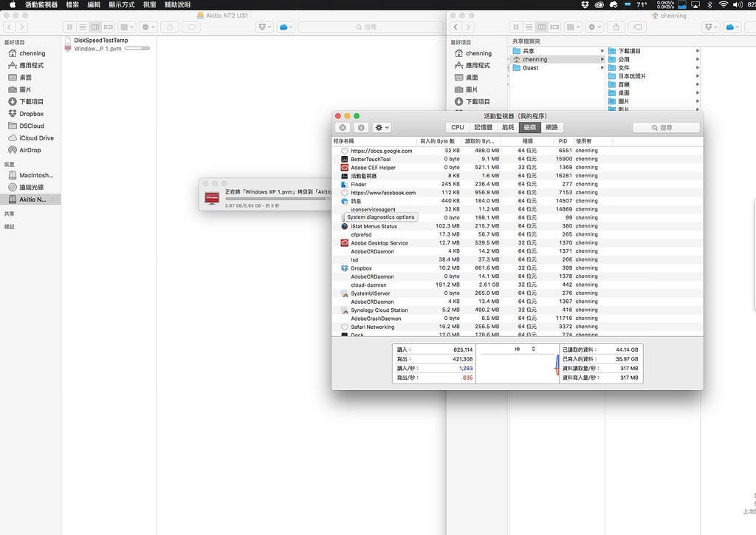The width and height of the screenshot is (756, 535).
Task: Click the force quit process button in Activity Monitor
Action: click(x=343, y=127)
